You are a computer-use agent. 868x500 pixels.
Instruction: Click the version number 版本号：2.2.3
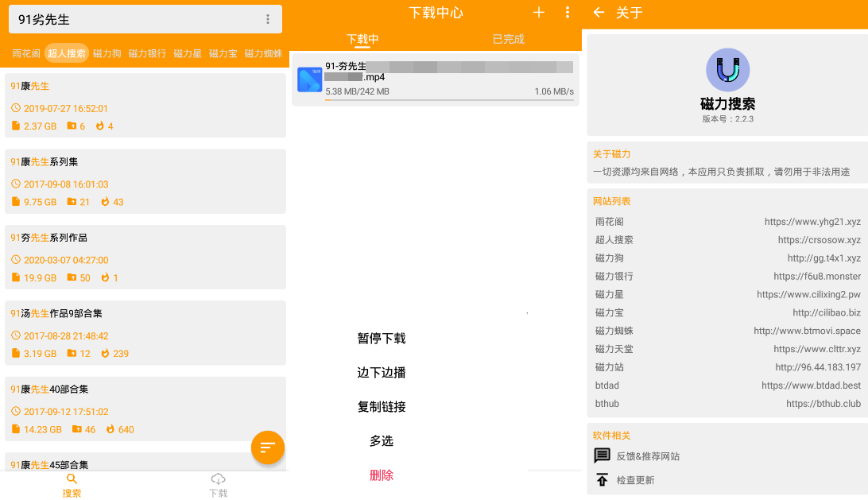tap(727, 119)
